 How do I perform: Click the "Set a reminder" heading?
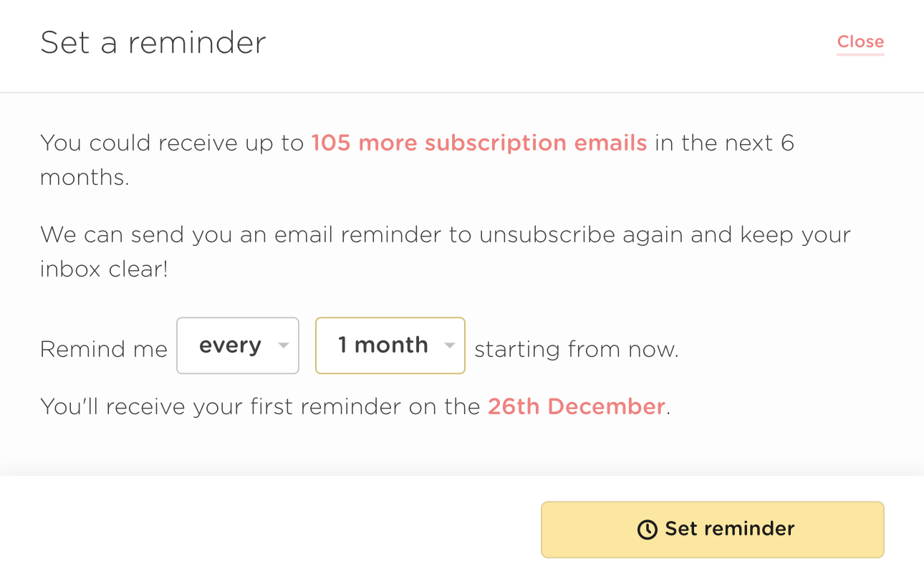[x=153, y=42]
